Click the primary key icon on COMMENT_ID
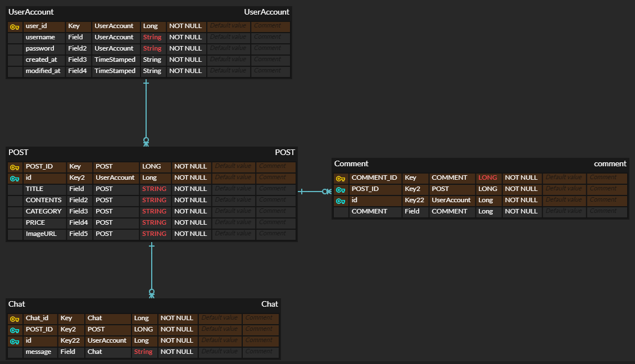The width and height of the screenshot is (635, 364). tap(341, 178)
